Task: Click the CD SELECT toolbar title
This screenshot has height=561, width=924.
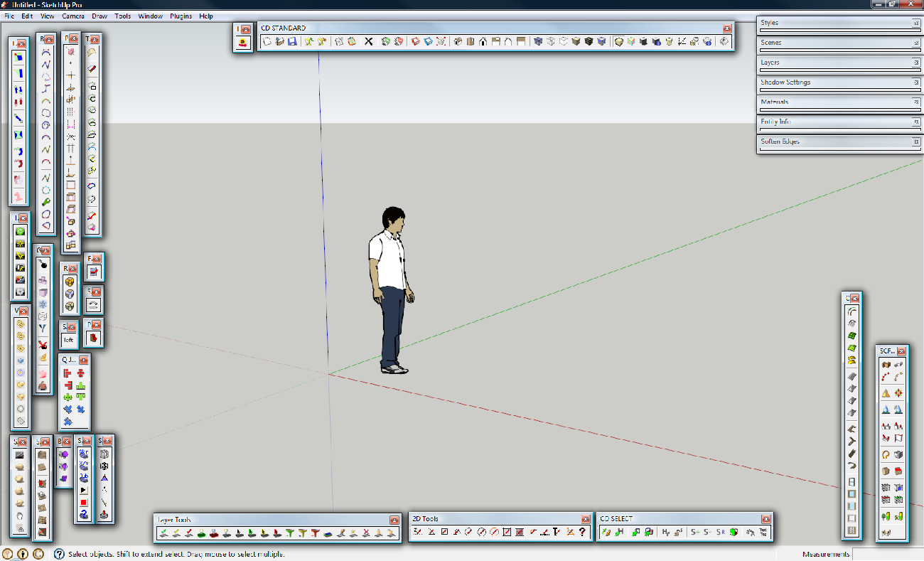Action: (616, 519)
